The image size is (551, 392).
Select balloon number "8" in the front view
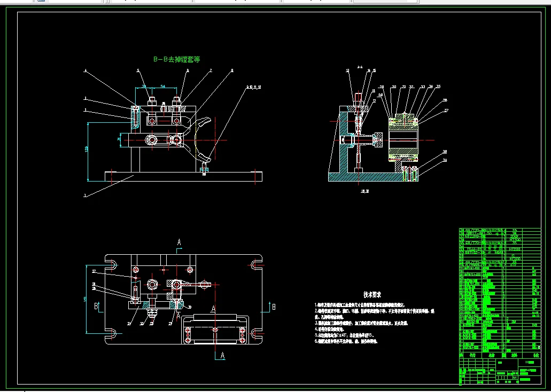pos(232,70)
